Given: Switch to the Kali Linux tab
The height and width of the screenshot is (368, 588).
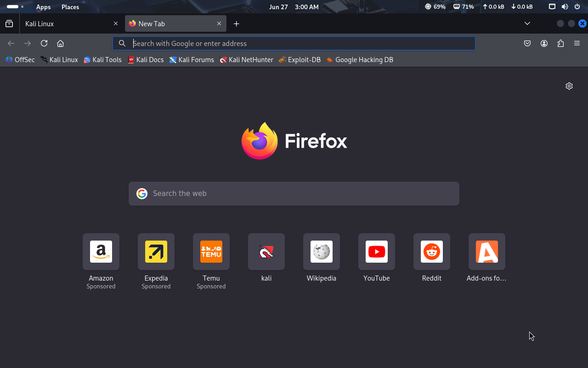Looking at the screenshot, I should (71, 23).
